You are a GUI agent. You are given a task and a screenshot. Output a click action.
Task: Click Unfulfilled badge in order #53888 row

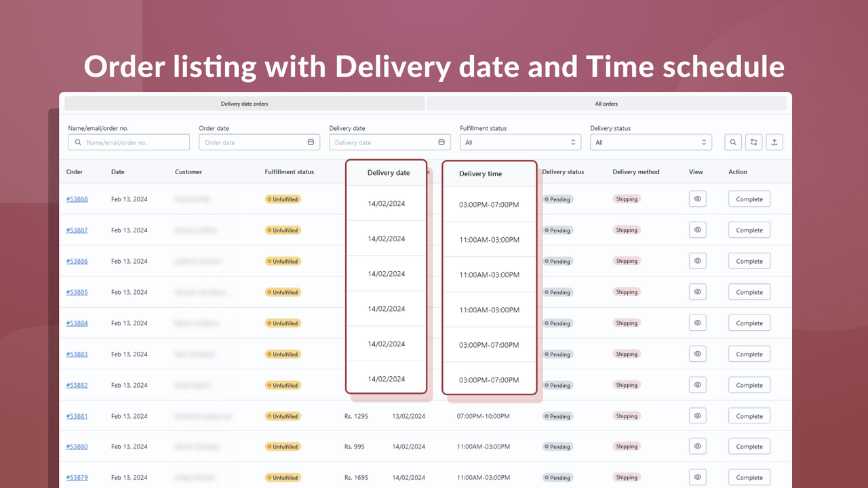point(283,199)
